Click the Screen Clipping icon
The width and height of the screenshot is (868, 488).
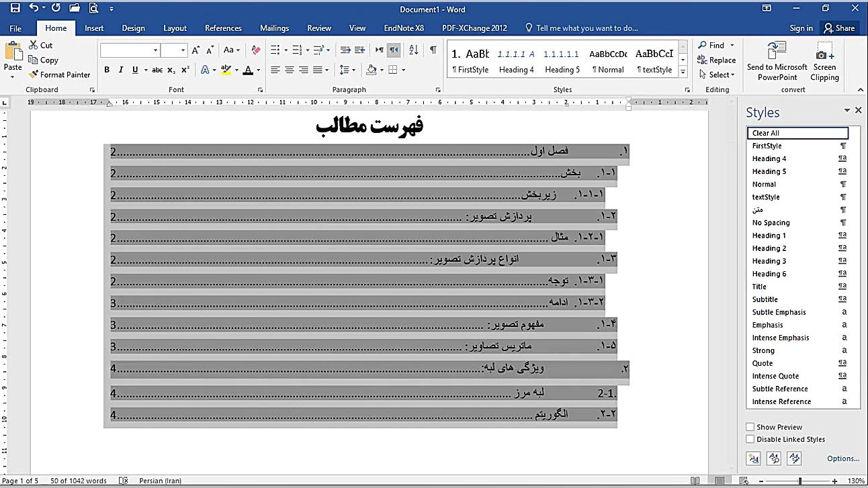coord(824,60)
